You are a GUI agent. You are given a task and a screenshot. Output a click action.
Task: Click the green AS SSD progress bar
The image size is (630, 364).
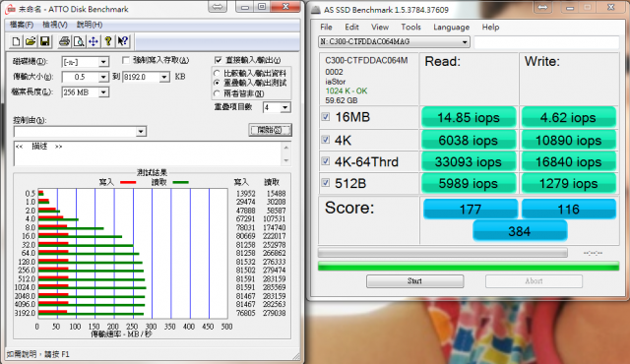tap(469, 266)
